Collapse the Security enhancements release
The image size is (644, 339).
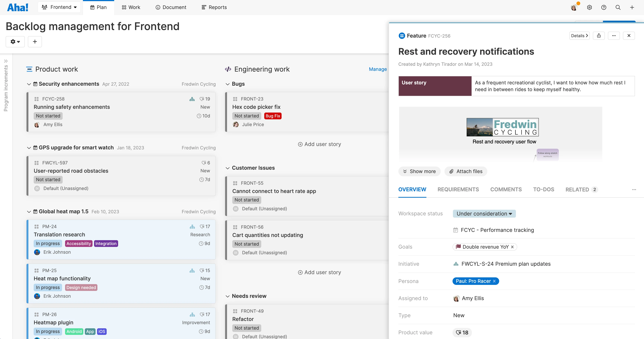pyautogui.click(x=29, y=84)
